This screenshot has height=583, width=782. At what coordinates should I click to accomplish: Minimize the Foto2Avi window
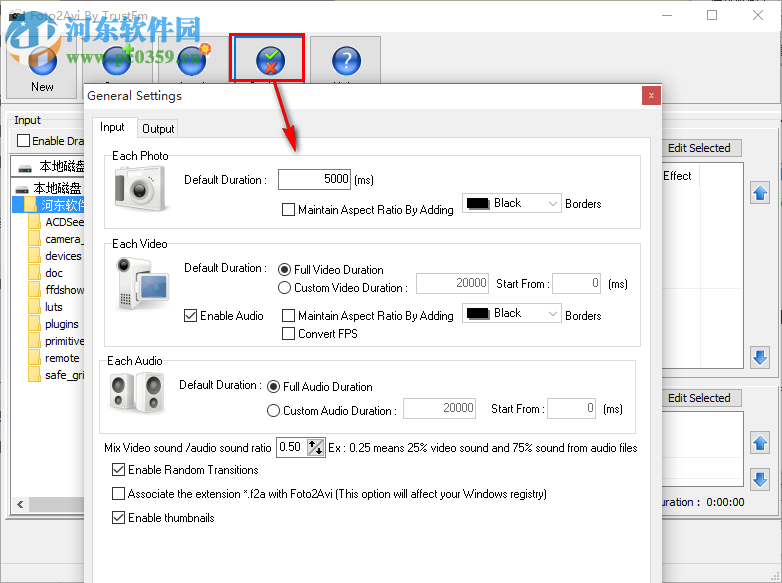click(667, 15)
